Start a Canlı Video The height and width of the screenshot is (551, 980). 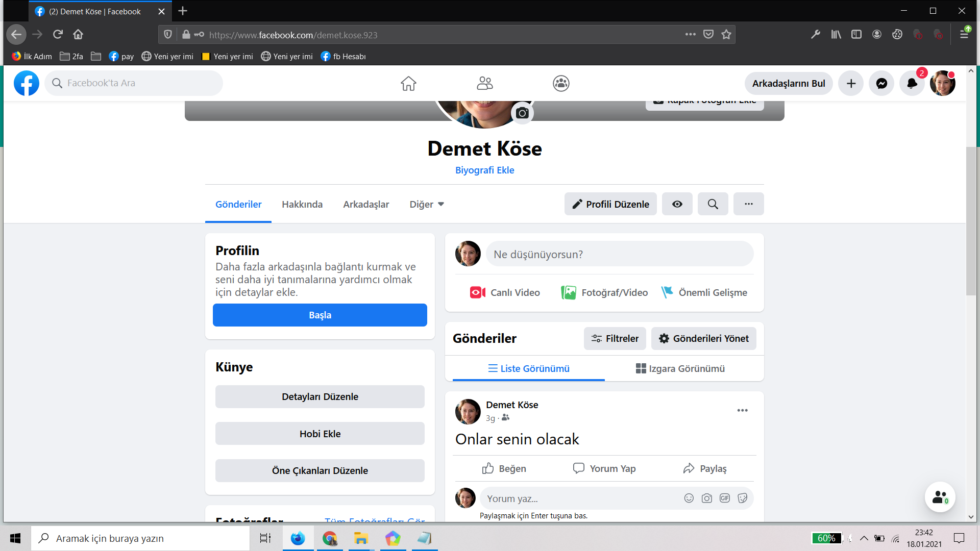click(x=505, y=293)
